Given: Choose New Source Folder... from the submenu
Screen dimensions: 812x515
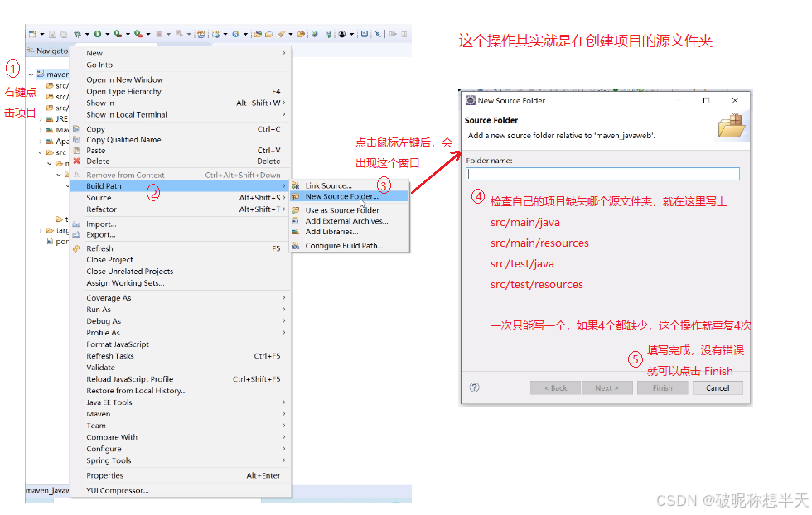Looking at the screenshot, I should [350, 196].
